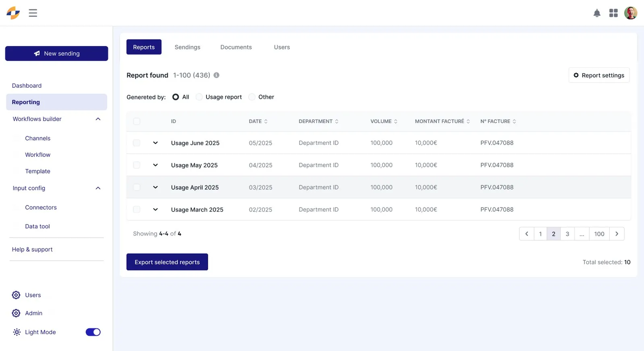Click the 03/2025 date cell

tap(260, 187)
